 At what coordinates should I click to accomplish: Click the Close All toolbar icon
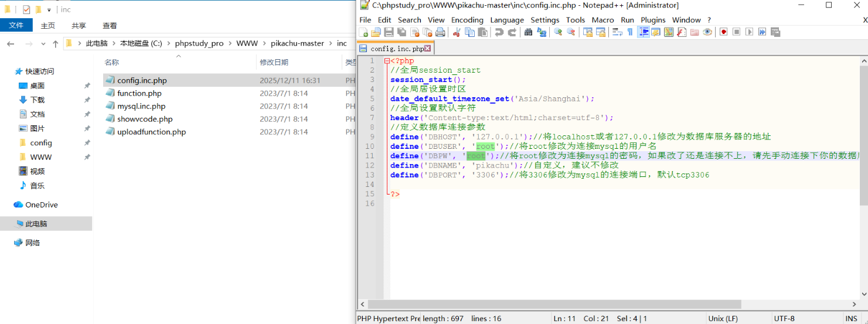(427, 32)
